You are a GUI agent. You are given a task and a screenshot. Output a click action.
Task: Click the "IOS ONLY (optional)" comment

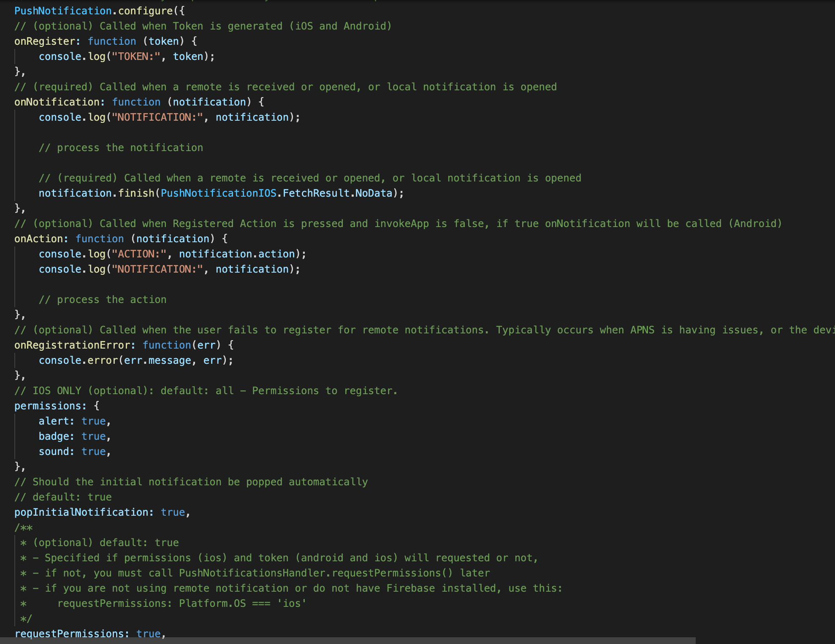[x=206, y=391]
